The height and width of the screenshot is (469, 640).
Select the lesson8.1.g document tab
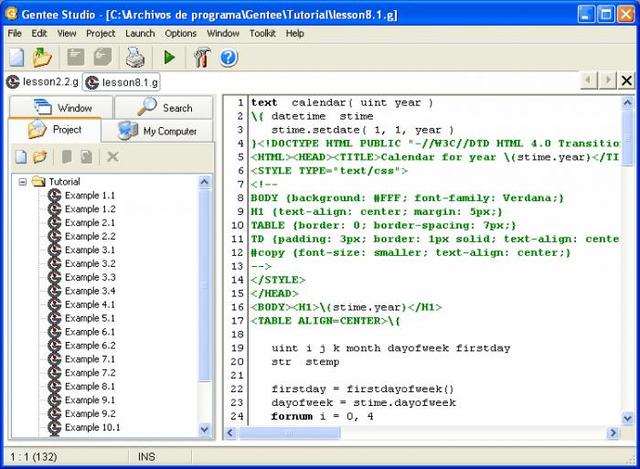coord(121,82)
